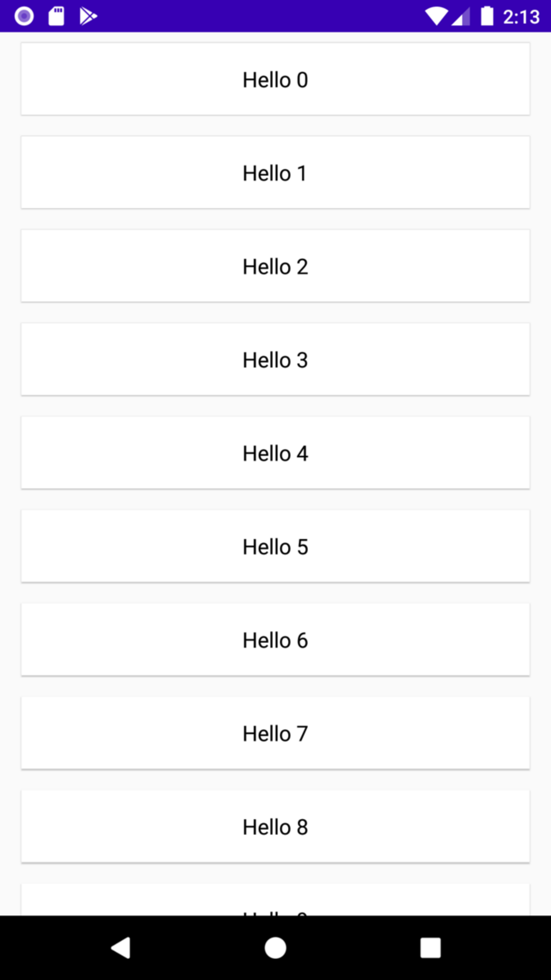The width and height of the screenshot is (551, 980).
Task: Tap the cellular signal strength icon
Action: tap(461, 16)
